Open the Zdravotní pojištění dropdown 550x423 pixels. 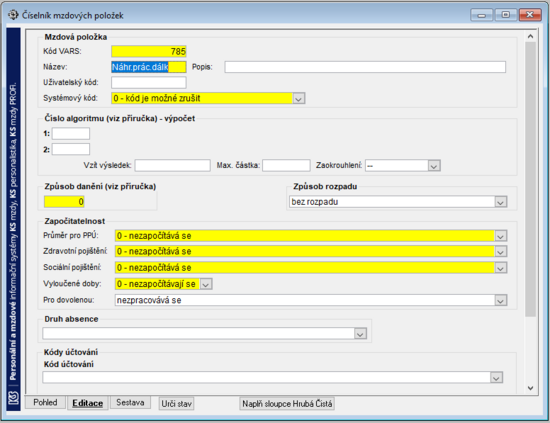point(501,251)
